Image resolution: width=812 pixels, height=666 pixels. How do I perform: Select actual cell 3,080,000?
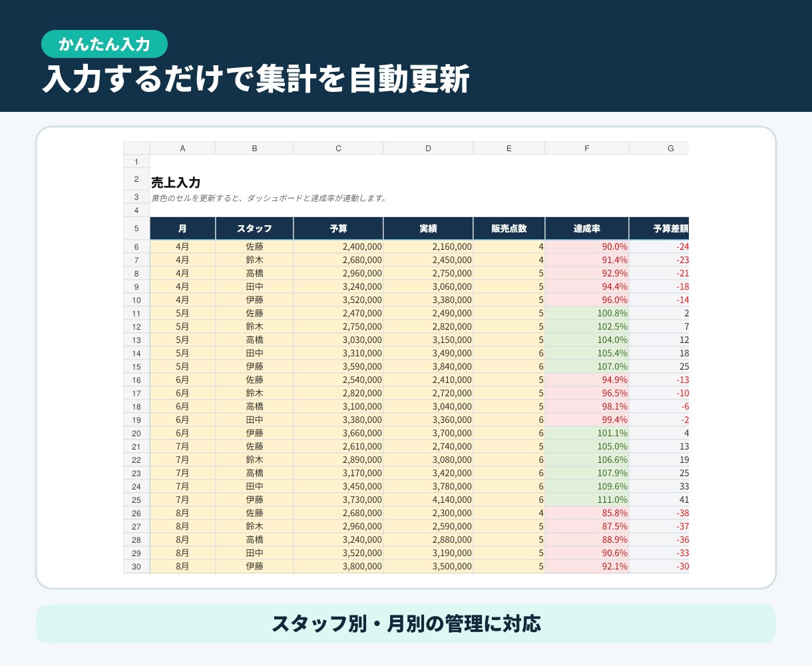coord(428,460)
